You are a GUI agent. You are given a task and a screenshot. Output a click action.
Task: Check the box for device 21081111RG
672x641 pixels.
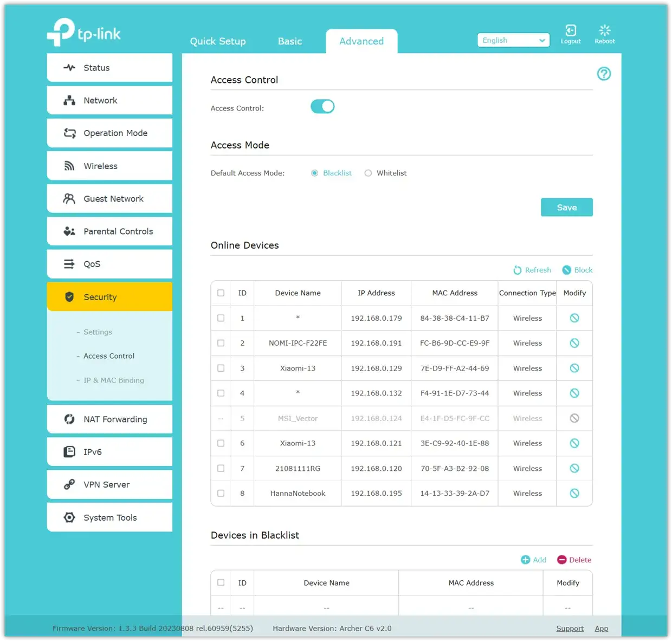(x=221, y=468)
